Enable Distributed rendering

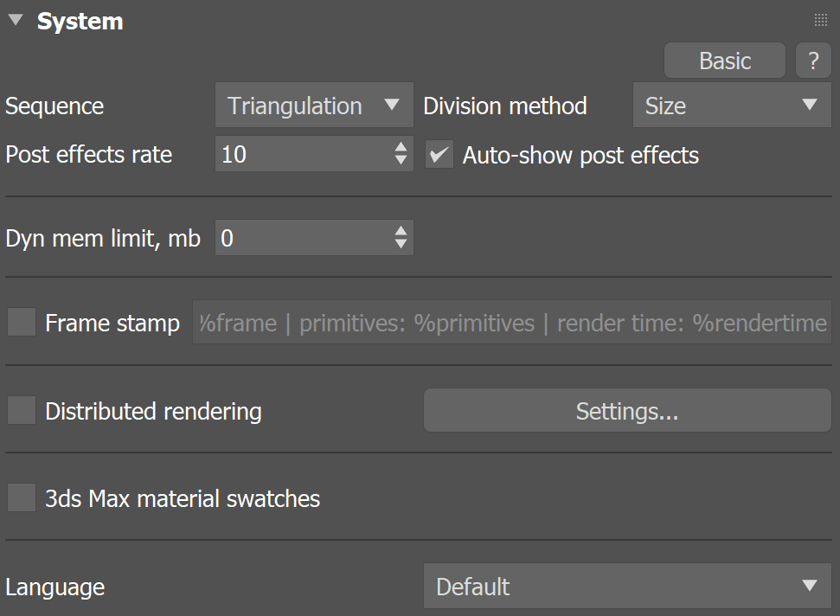[22, 410]
